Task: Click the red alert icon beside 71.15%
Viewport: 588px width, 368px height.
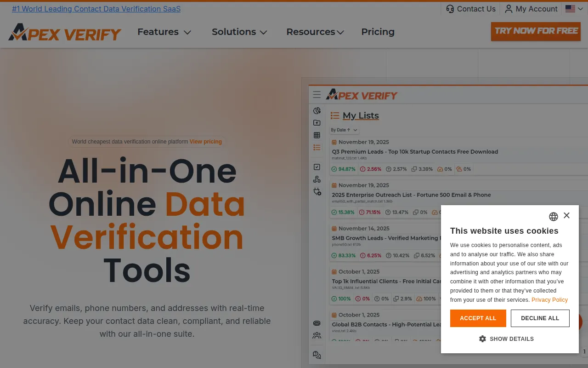Action: coord(362,213)
